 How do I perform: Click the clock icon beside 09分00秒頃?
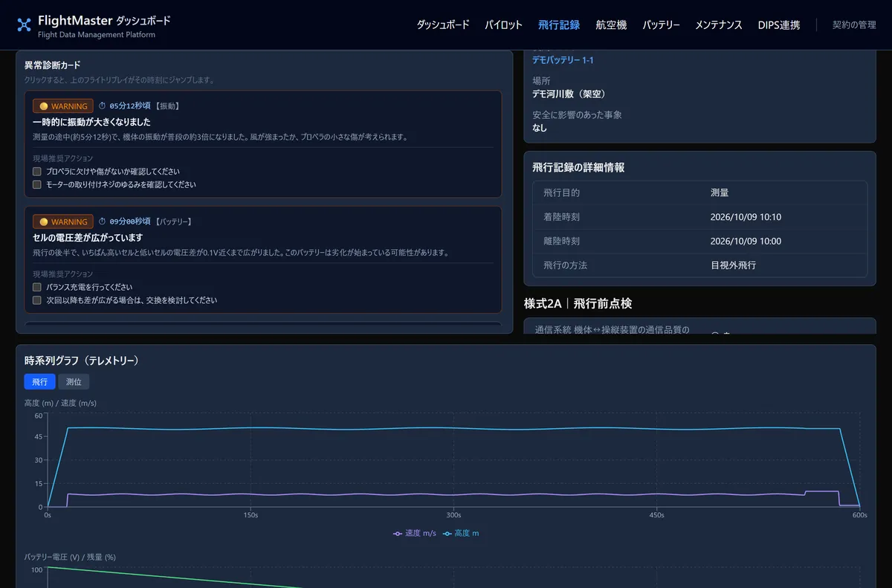(103, 222)
